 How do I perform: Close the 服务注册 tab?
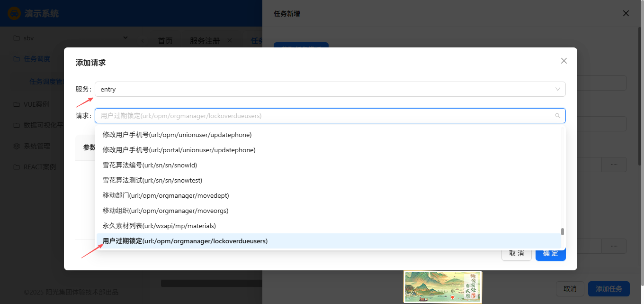pos(230,40)
